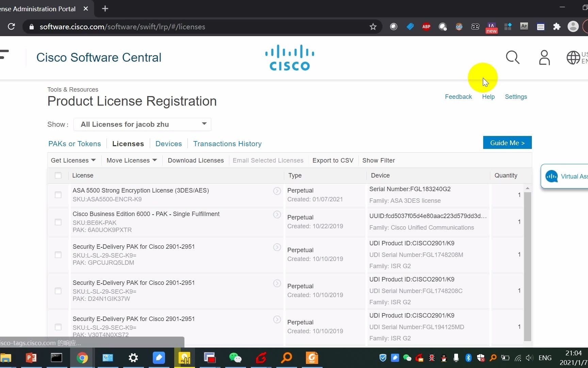Switch to the Devices tab
588x368 pixels.
point(168,144)
